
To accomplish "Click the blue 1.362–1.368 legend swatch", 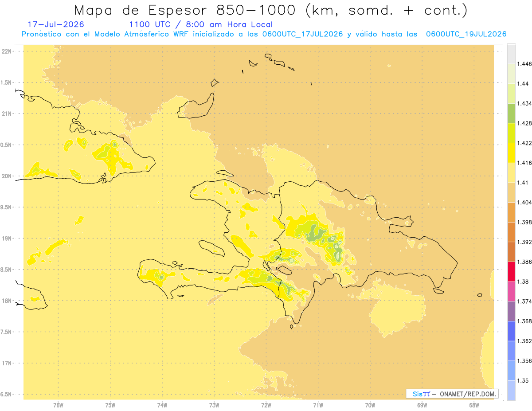I will point(511,331).
